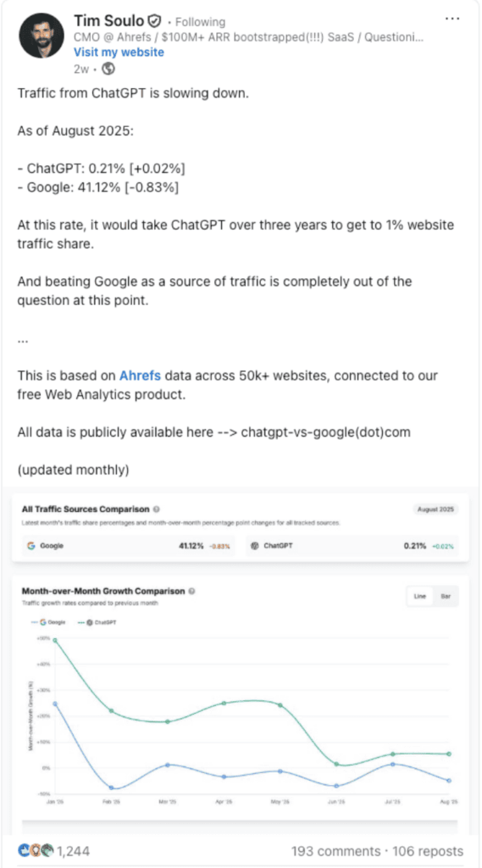Follow the Visit my website link
Image resolution: width=482 pixels, height=868 pixels.
(x=119, y=52)
